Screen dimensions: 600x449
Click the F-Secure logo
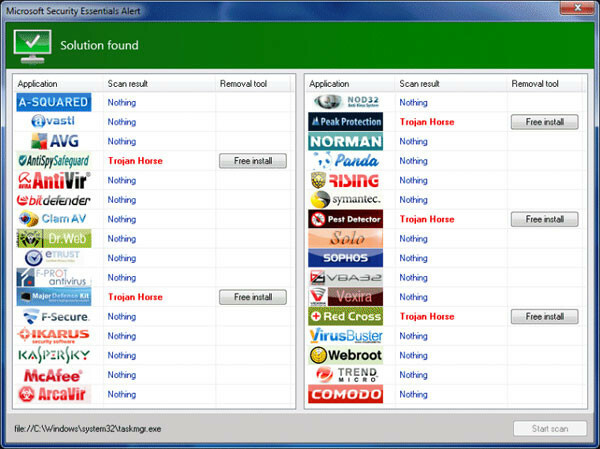55,317
